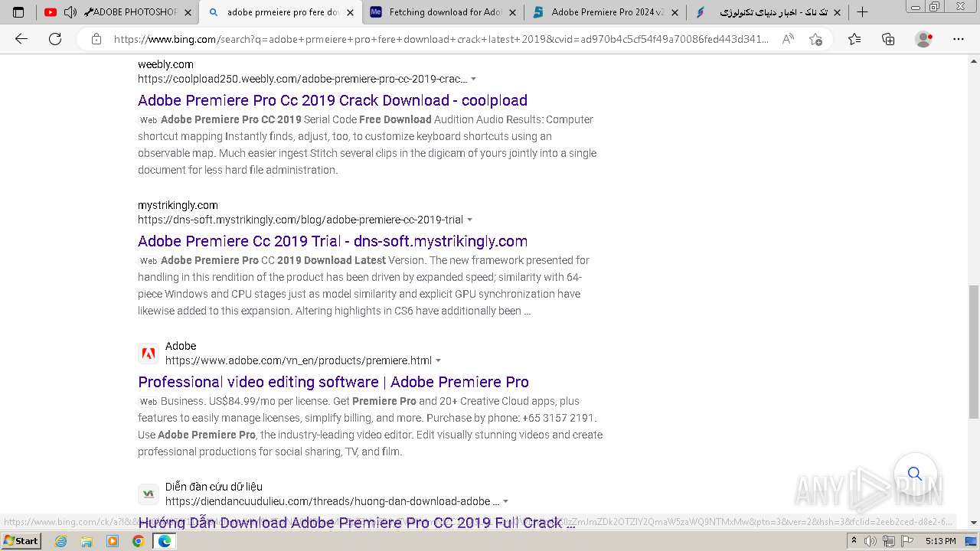
Task: Go back to previous page
Action: [21, 39]
